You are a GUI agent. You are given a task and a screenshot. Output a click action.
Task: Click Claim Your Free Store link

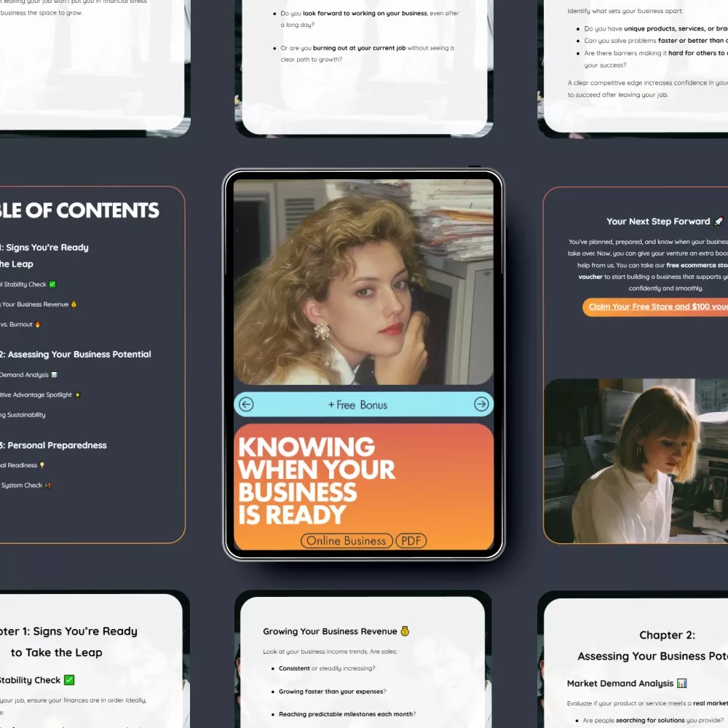tap(657, 306)
